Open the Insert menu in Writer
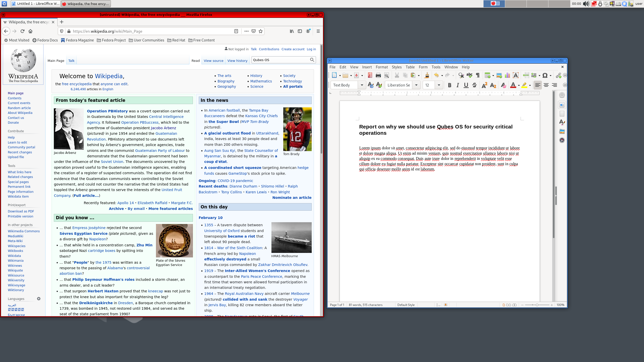Image resolution: width=644 pixels, height=362 pixels. [x=367, y=67]
